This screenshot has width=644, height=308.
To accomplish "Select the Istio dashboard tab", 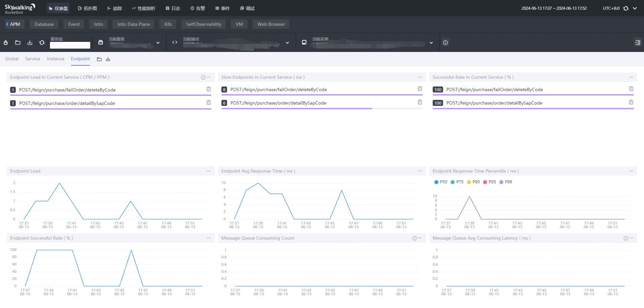I will 98,24.
